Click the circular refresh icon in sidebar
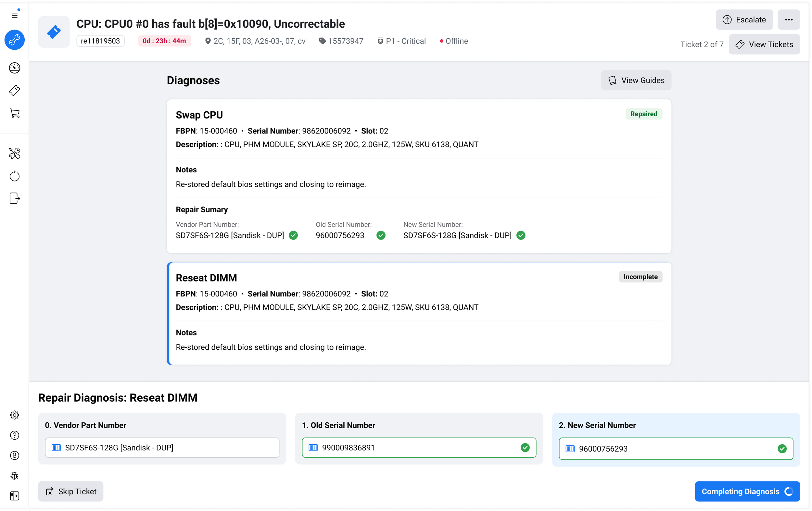Screen dimensions: 812x511 pyautogui.click(x=15, y=176)
